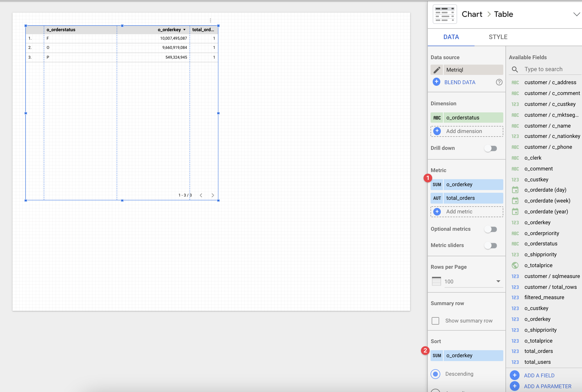Click the pencil edit data source icon
The height and width of the screenshot is (392, 582).
pyautogui.click(x=437, y=70)
